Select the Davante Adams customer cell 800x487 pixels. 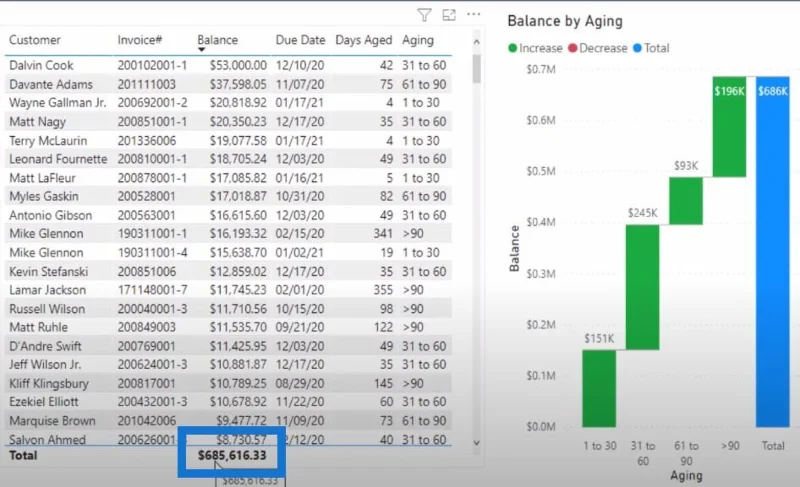51,84
